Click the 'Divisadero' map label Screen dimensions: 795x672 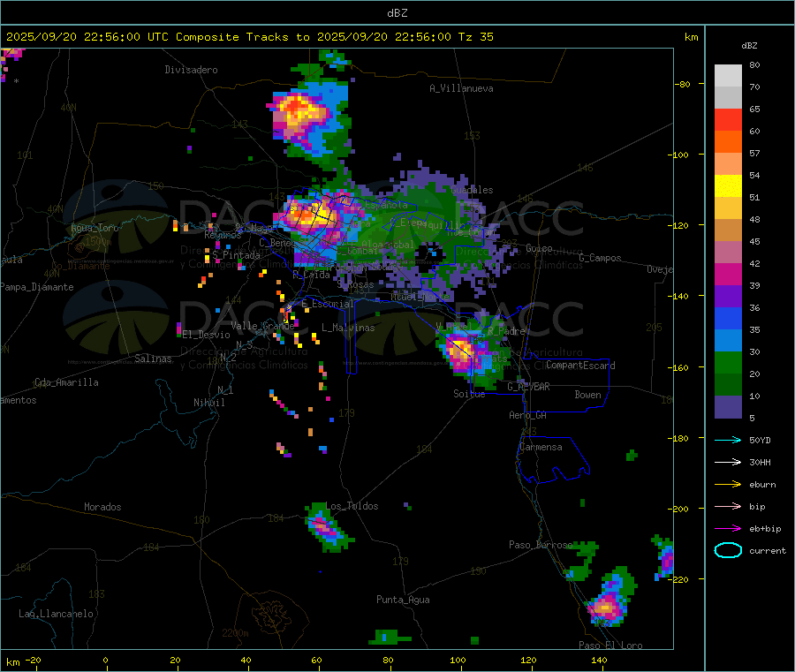[191, 70]
